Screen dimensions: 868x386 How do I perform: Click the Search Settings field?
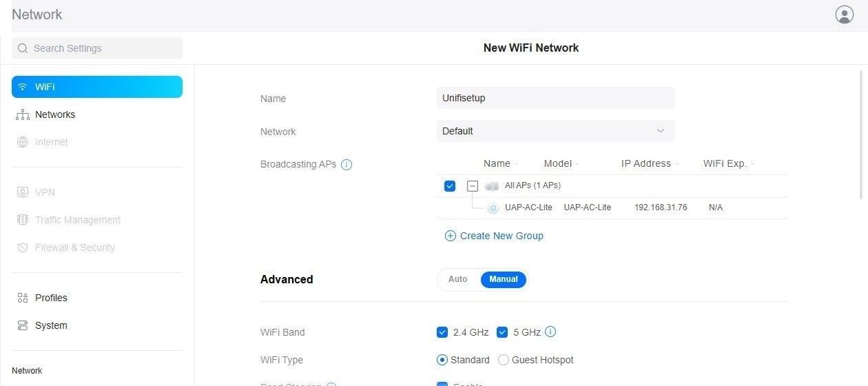[97, 48]
